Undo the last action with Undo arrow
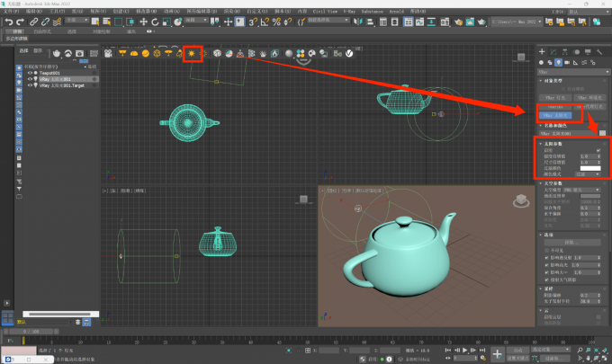 click(9, 22)
